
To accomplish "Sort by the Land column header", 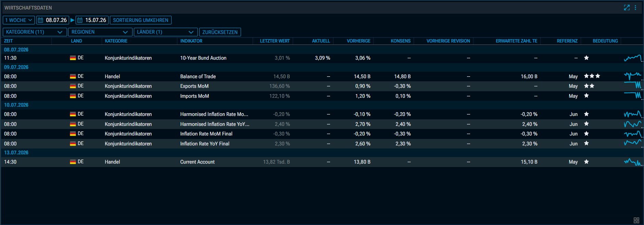I will click(76, 41).
